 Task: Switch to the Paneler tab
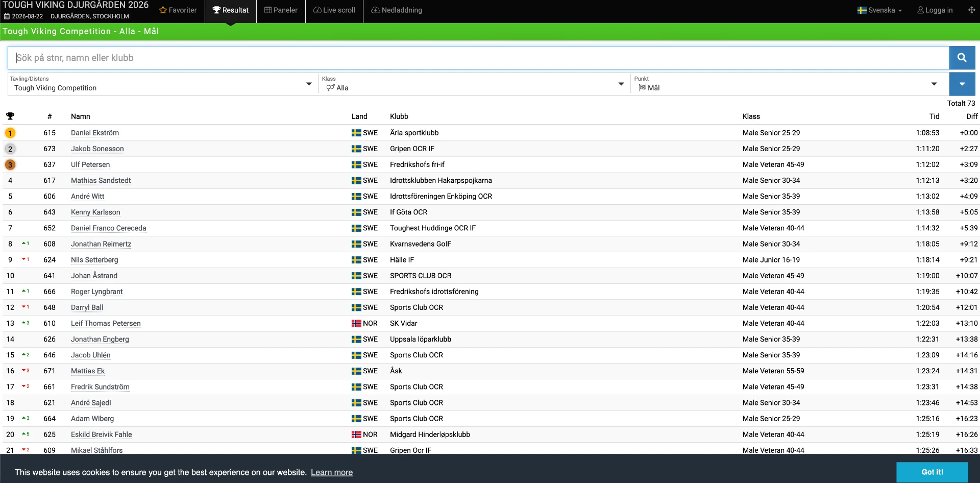point(281,10)
